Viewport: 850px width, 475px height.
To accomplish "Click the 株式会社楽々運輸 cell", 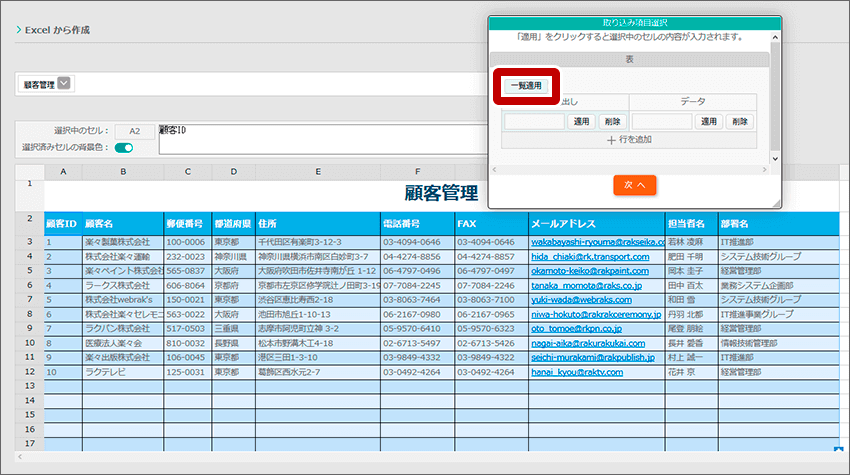I will pyautogui.click(x=123, y=256).
